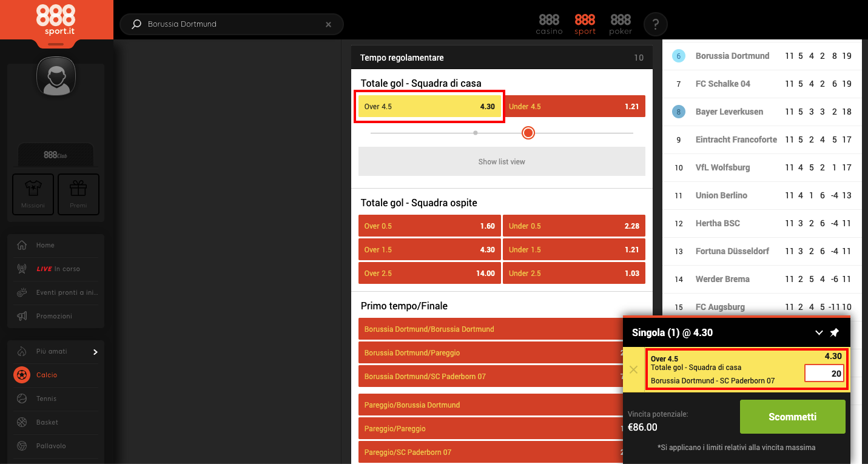Select Under 2.5 away goals at 1.03
868x464 pixels.
pos(574,273)
